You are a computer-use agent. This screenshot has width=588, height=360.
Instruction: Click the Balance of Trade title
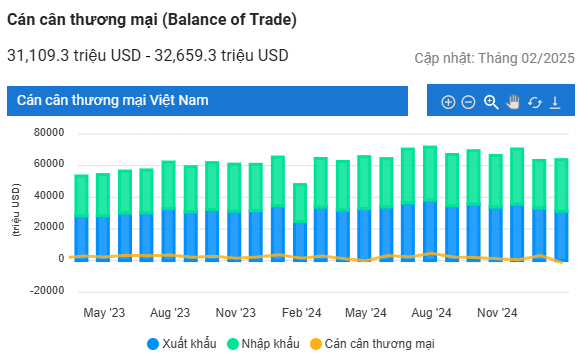(x=152, y=20)
